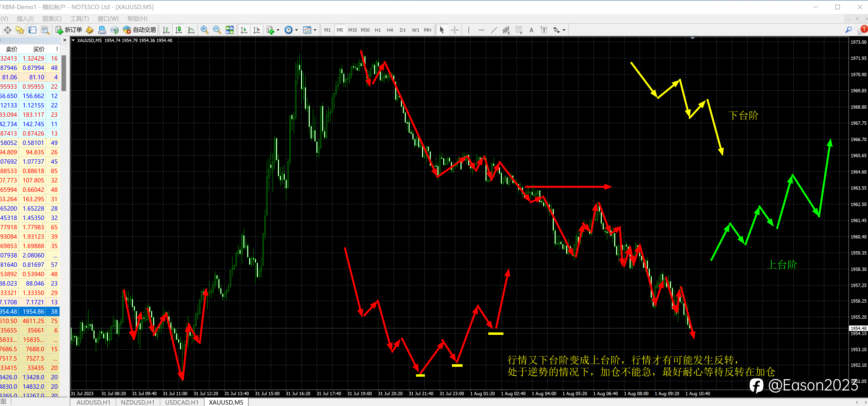Expand the arrows objects dropdown
Viewport: 868px width, 406px height.
point(564,30)
